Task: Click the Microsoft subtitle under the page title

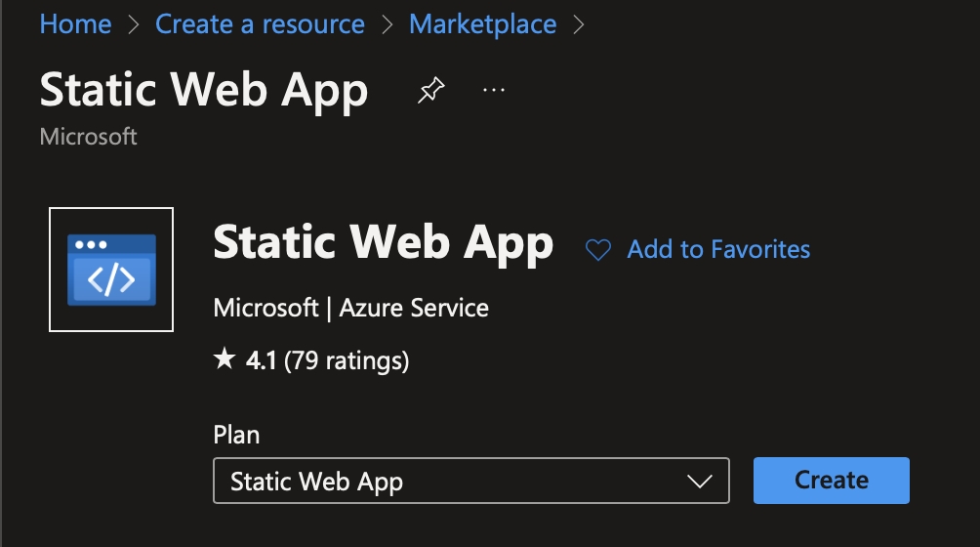Action: coord(88,136)
